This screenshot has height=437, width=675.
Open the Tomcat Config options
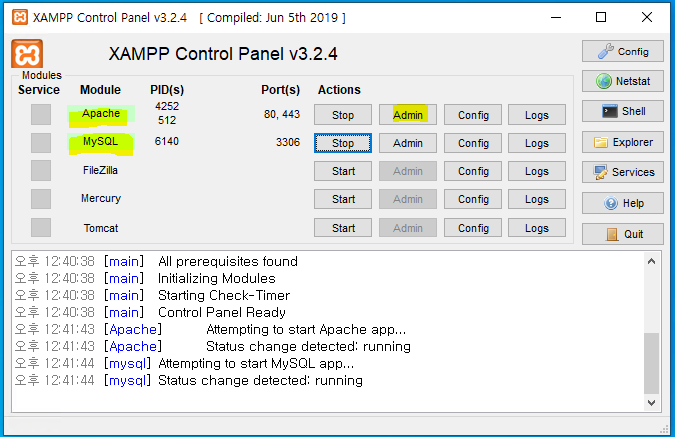[473, 228]
